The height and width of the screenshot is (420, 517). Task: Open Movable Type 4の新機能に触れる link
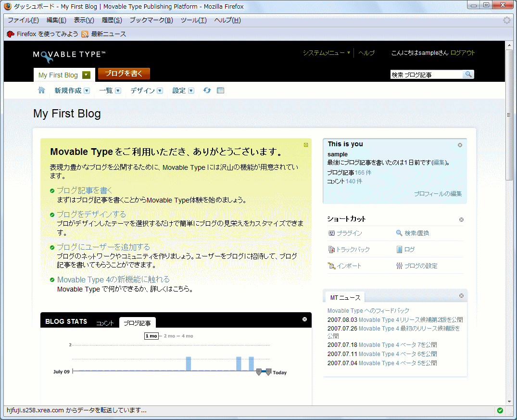pos(113,280)
